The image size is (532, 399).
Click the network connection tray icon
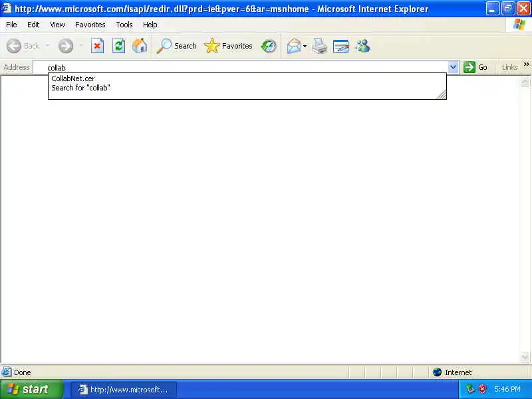[x=470, y=388]
